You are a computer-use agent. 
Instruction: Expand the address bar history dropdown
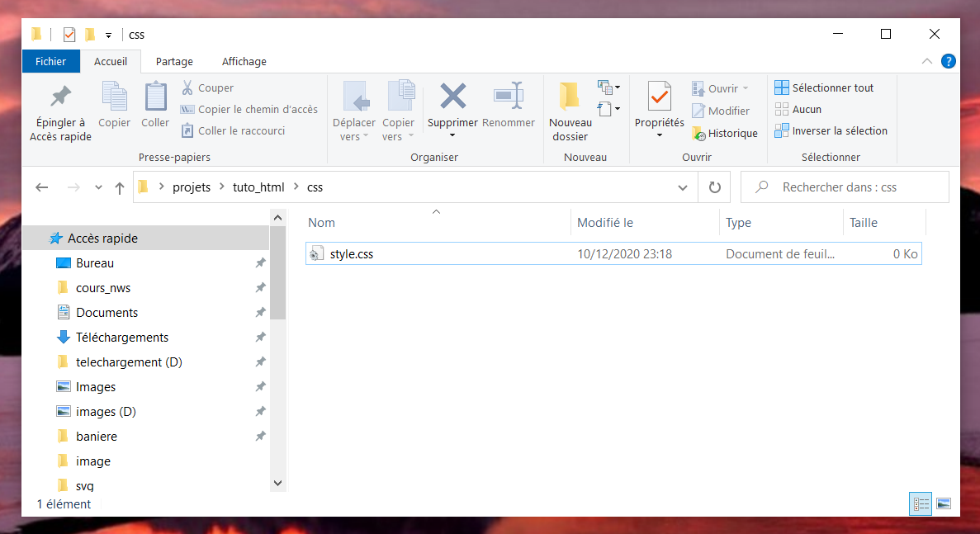[x=683, y=187]
